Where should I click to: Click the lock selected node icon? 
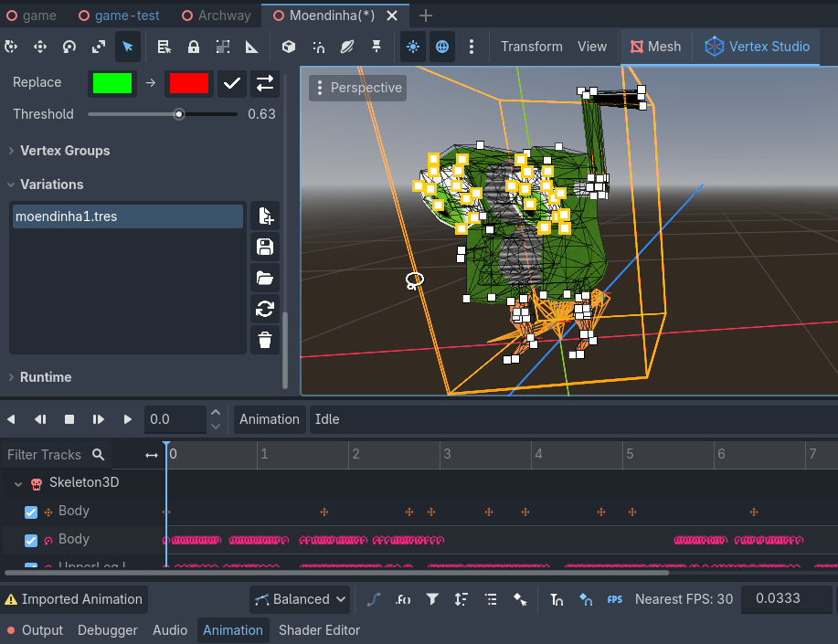194,47
